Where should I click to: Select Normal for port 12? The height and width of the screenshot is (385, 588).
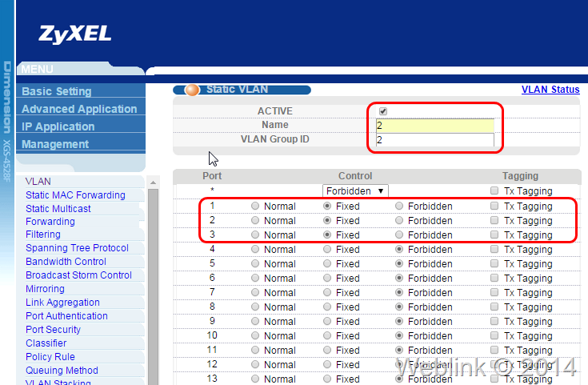(255, 364)
